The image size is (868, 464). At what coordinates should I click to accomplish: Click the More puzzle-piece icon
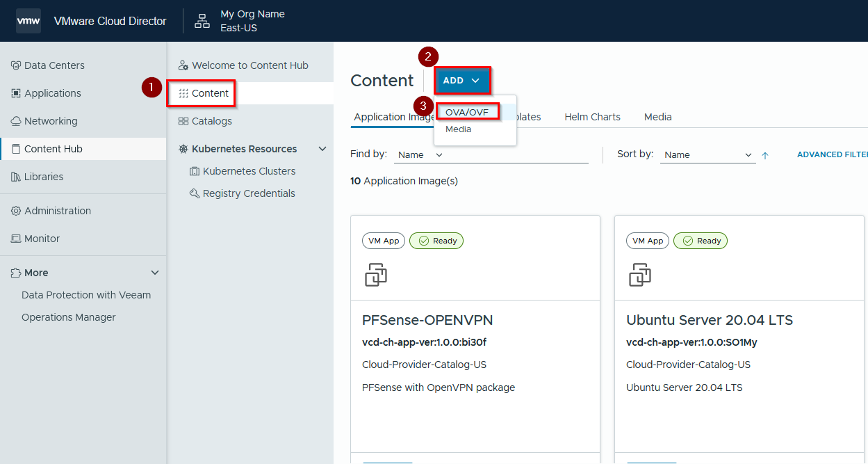pos(16,273)
